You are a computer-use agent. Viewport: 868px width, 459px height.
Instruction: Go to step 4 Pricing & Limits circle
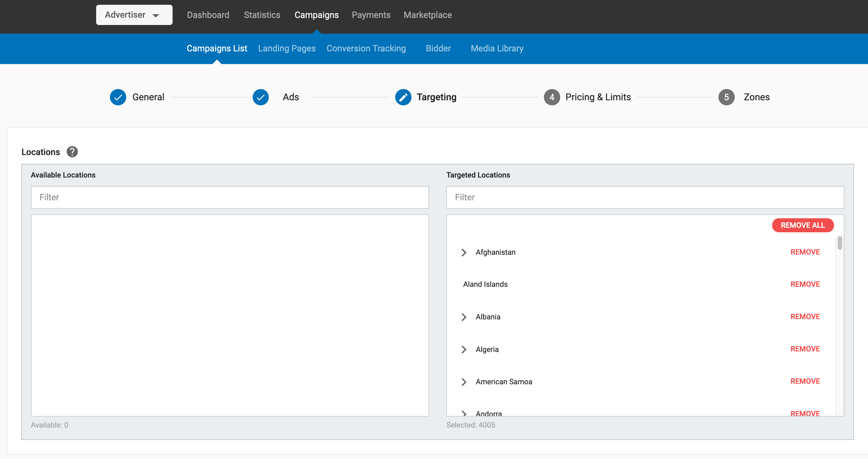[551, 97]
